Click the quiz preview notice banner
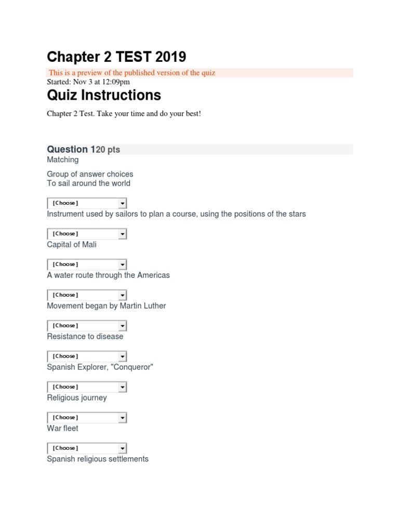Screen dimensions: 399x532 [x=199, y=73]
